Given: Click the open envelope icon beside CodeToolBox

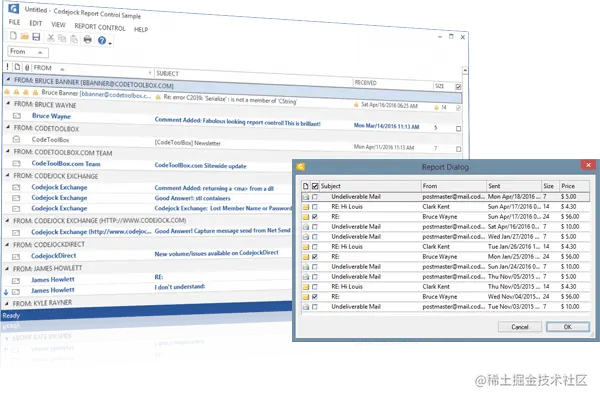Looking at the screenshot, I should point(16,139).
